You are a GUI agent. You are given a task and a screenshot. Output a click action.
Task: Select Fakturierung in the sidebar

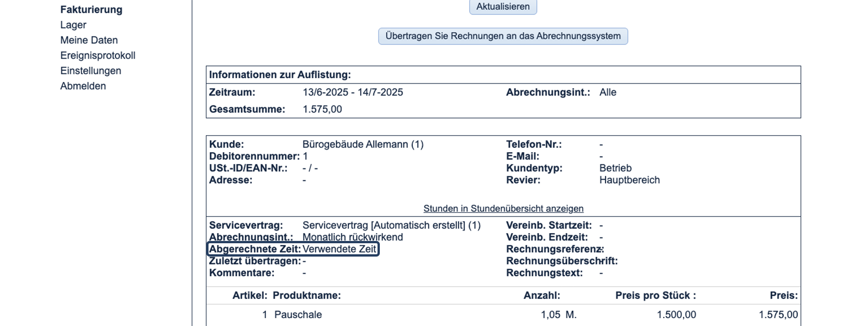[x=91, y=9]
